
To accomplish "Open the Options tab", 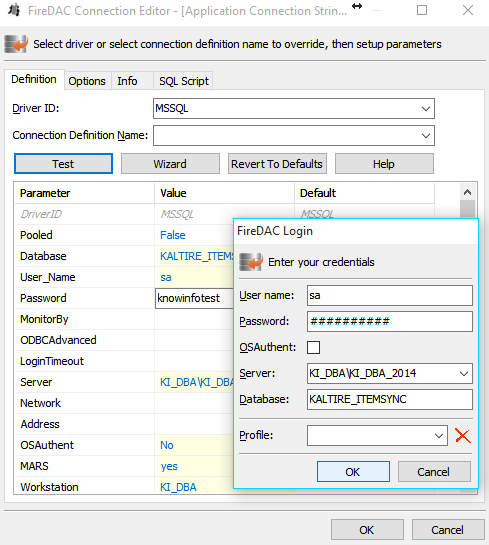I will (87, 81).
